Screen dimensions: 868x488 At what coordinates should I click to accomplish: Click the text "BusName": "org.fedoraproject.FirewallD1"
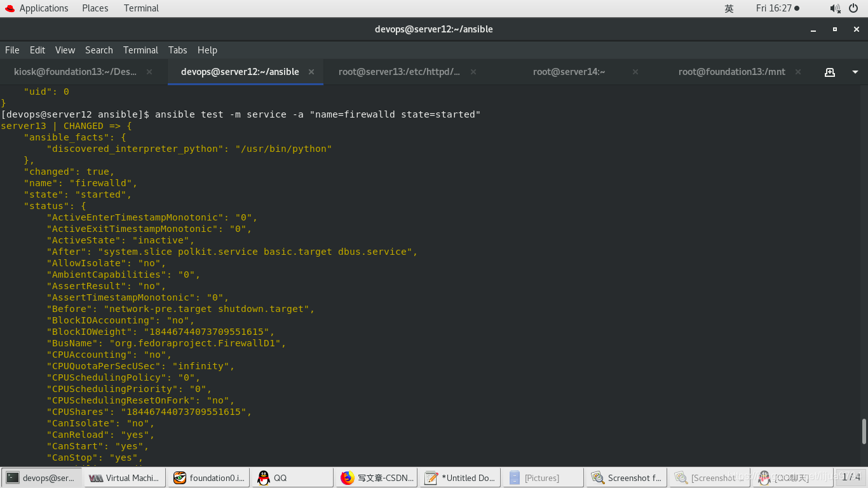pyautogui.click(x=166, y=343)
